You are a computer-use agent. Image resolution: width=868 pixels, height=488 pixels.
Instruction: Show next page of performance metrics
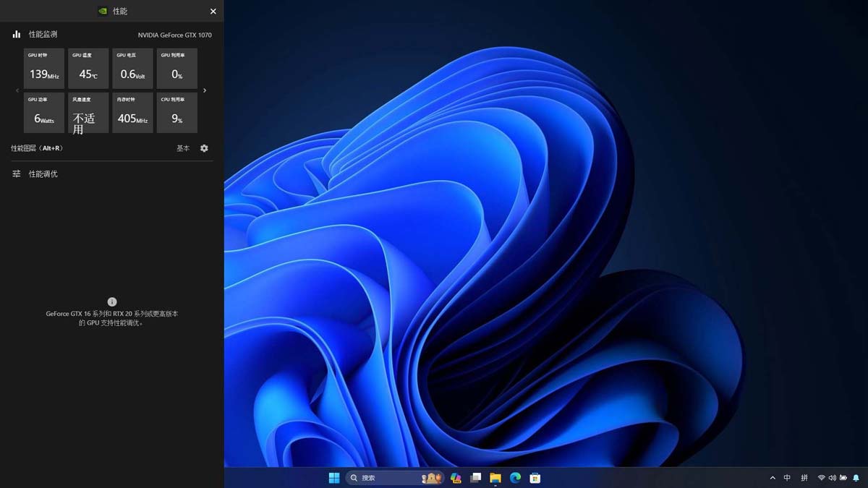[205, 90]
